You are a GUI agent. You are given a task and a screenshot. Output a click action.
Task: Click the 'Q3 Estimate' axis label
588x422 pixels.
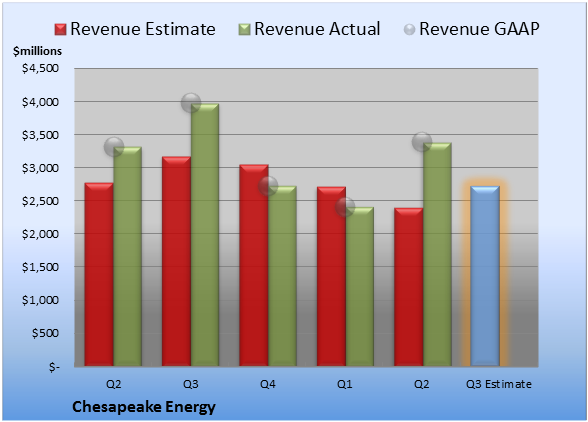[x=499, y=384]
